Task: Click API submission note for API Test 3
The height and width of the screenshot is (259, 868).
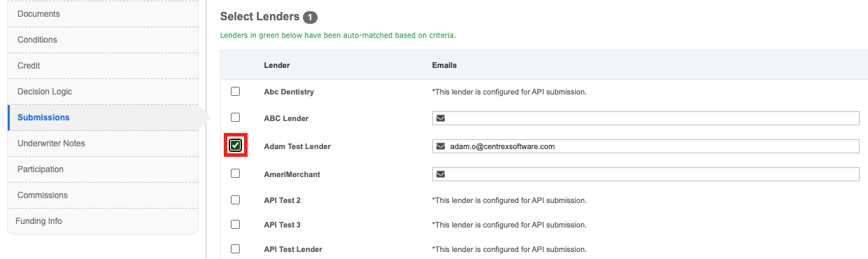Action: pyautogui.click(x=509, y=225)
